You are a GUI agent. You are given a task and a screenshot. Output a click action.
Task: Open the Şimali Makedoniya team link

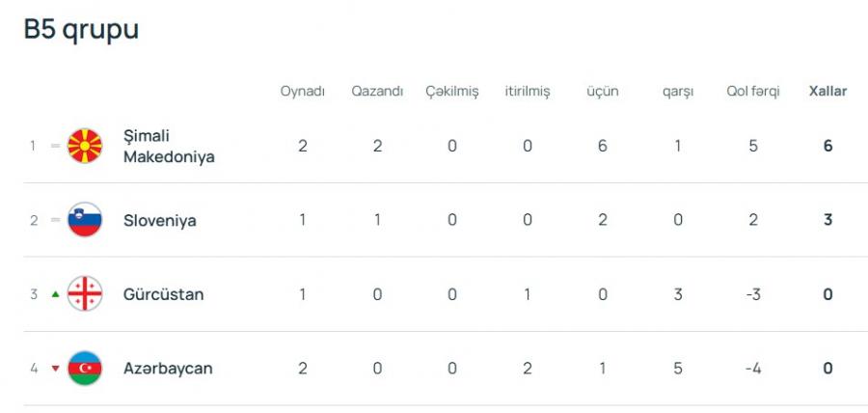[x=169, y=146]
